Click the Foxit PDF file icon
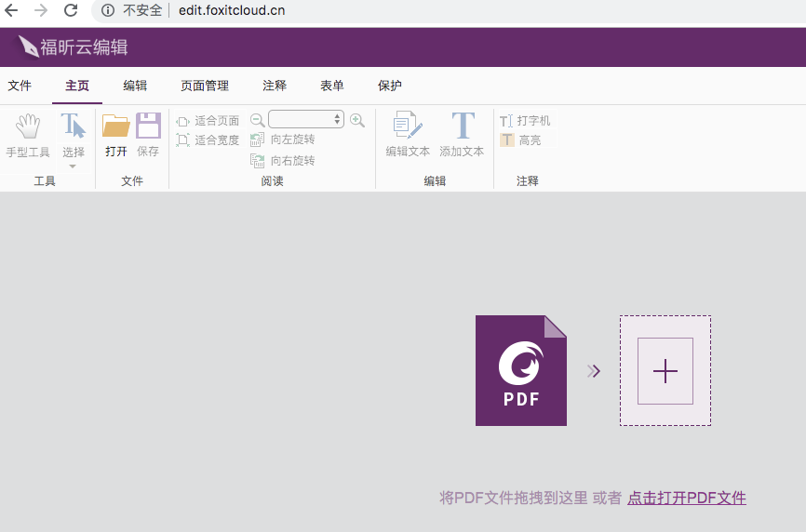806x532 pixels. tap(520, 371)
